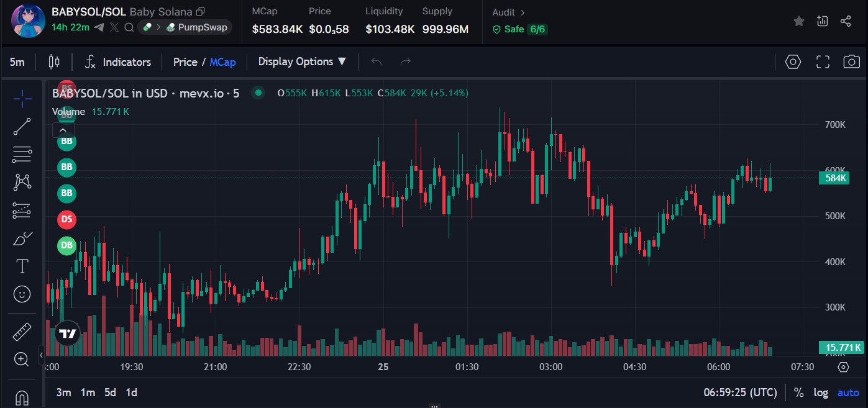Set the chart range to 3m
The height and width of the screenshot is (408, 868).
pos(63,392)
